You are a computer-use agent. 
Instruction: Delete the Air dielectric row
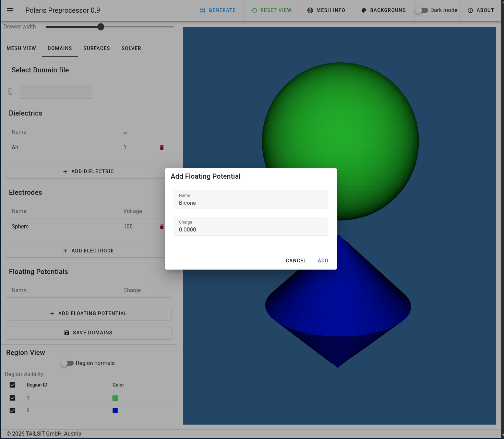point(162,147)
